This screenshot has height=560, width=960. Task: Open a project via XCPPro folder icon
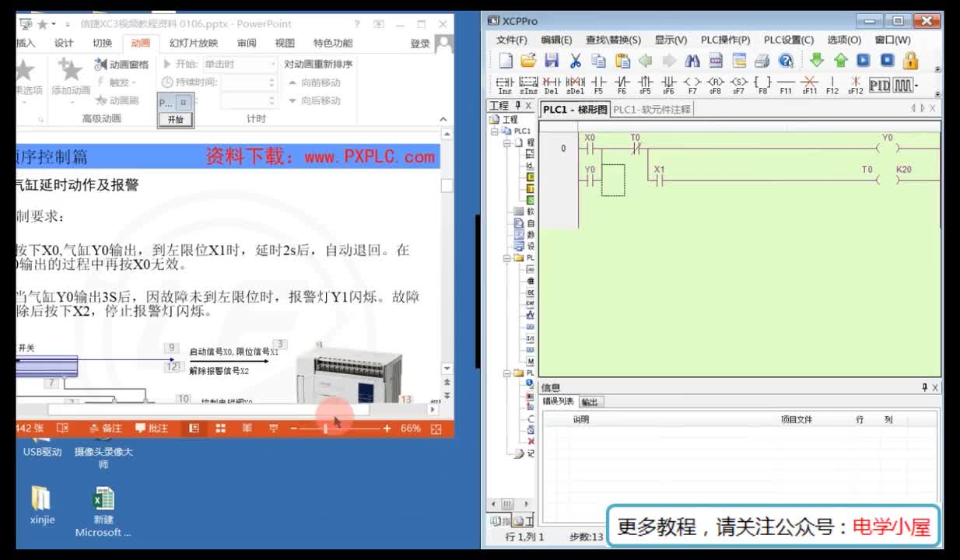528,61
